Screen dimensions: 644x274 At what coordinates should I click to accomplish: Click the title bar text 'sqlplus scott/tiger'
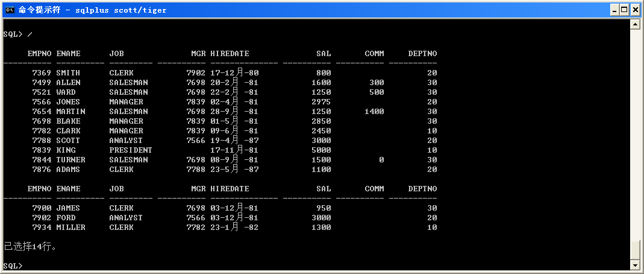pos(125,10)
